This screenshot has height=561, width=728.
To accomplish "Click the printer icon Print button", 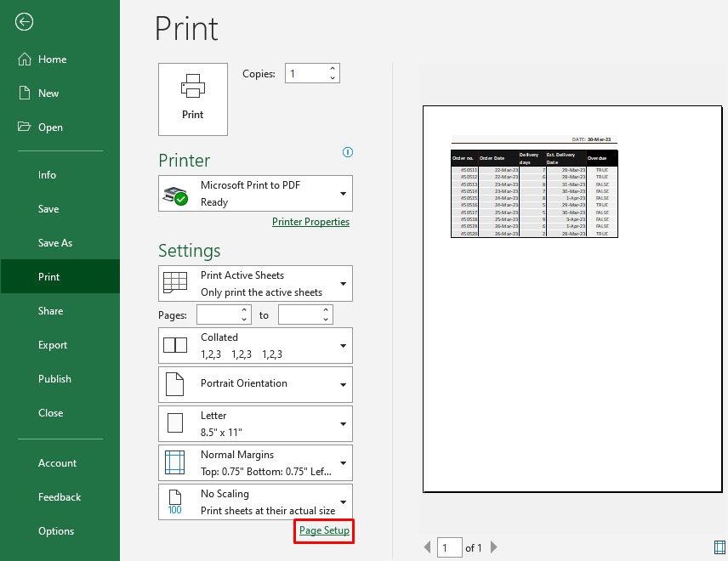I will (x=193, y=99).
